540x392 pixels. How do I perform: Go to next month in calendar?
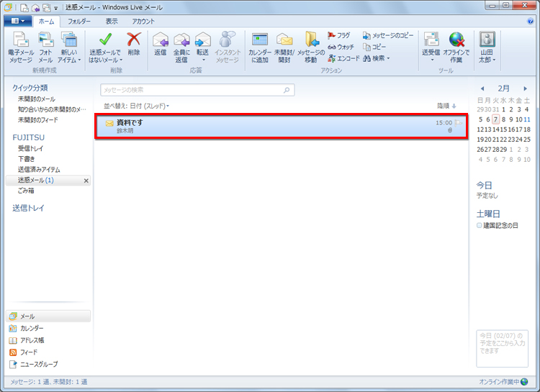[x=525, y=88]
